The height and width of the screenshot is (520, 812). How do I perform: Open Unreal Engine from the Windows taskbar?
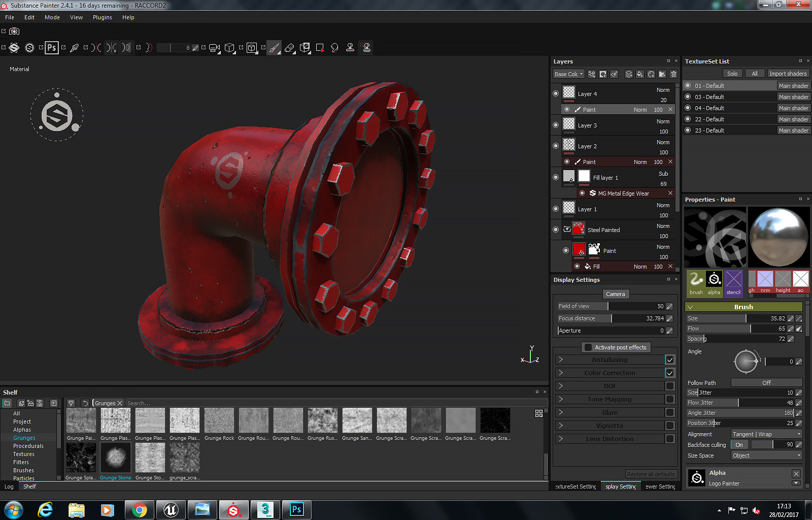click(x=171, y=510)
